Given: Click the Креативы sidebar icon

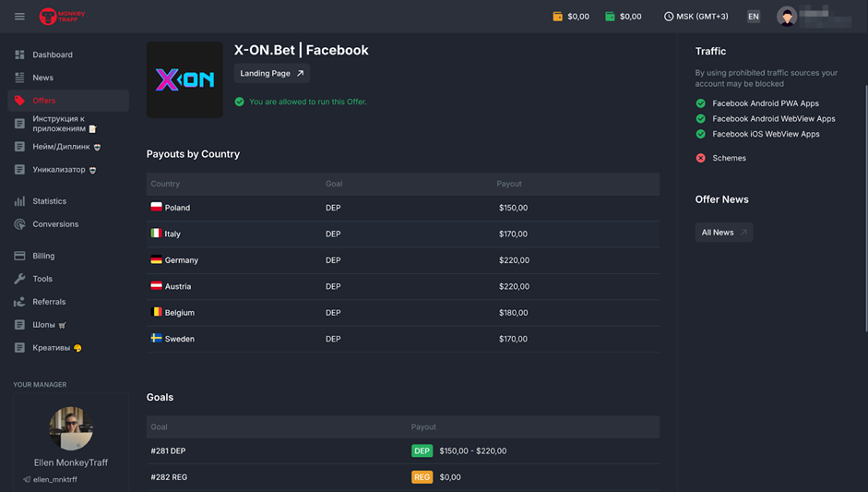Looking at the screenshot, I should [19, 348].
